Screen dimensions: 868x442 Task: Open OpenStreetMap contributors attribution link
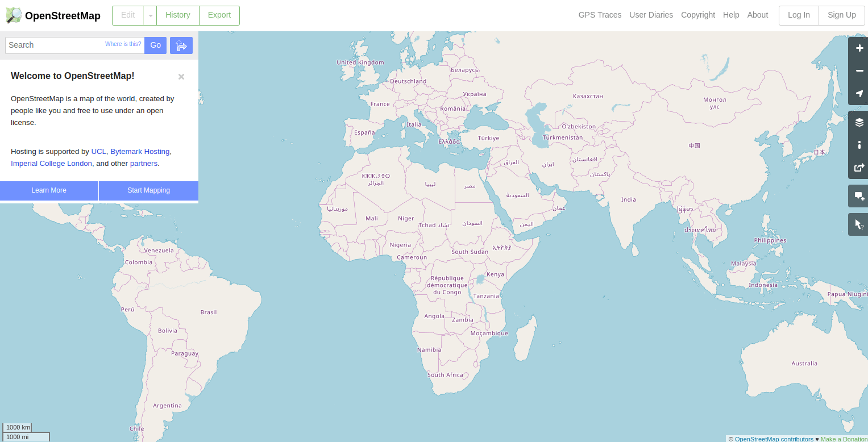(x=774, y=439)
